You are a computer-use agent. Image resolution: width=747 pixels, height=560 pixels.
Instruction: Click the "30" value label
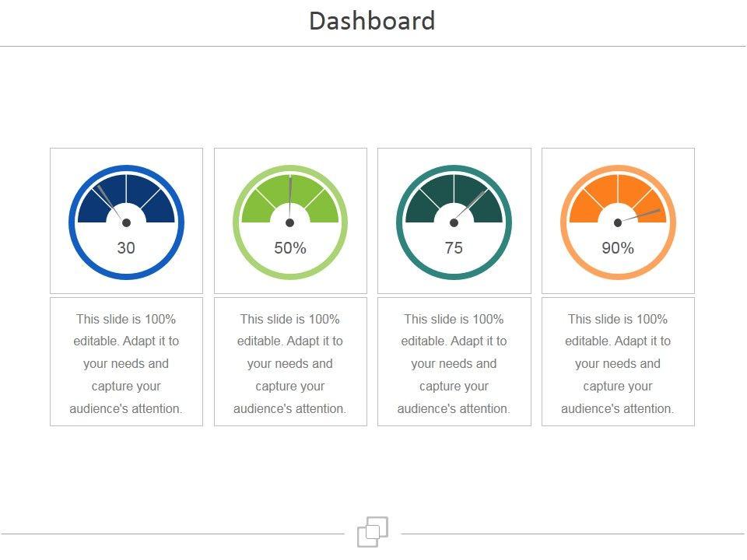126,248
